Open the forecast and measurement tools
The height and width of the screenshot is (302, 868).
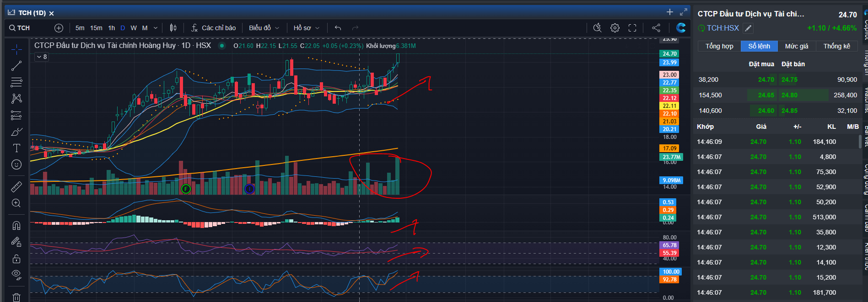tap(16, 115)
